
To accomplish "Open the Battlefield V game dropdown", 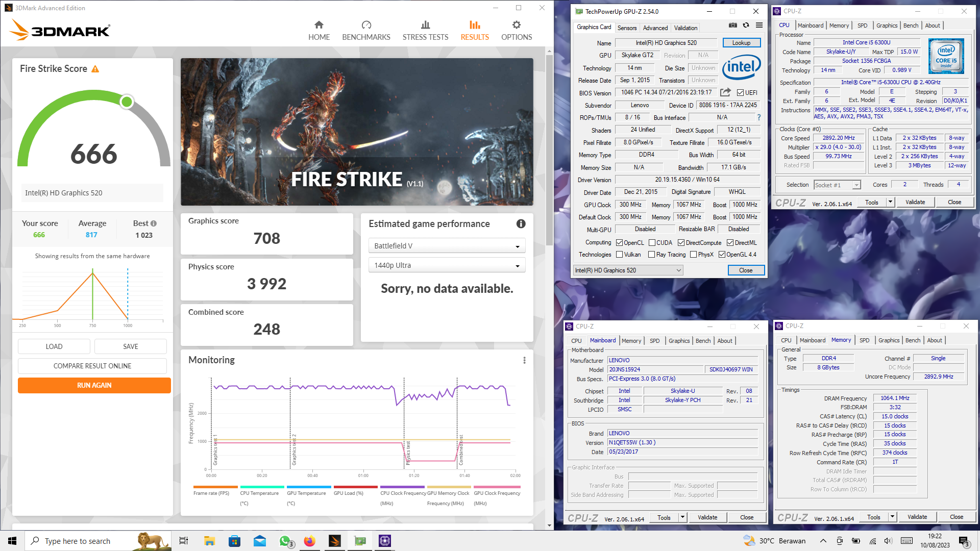I will point(447,246).
